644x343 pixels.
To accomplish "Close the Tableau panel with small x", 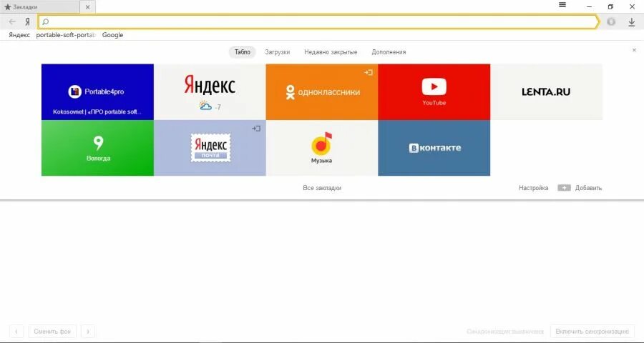I will (634, 50).
